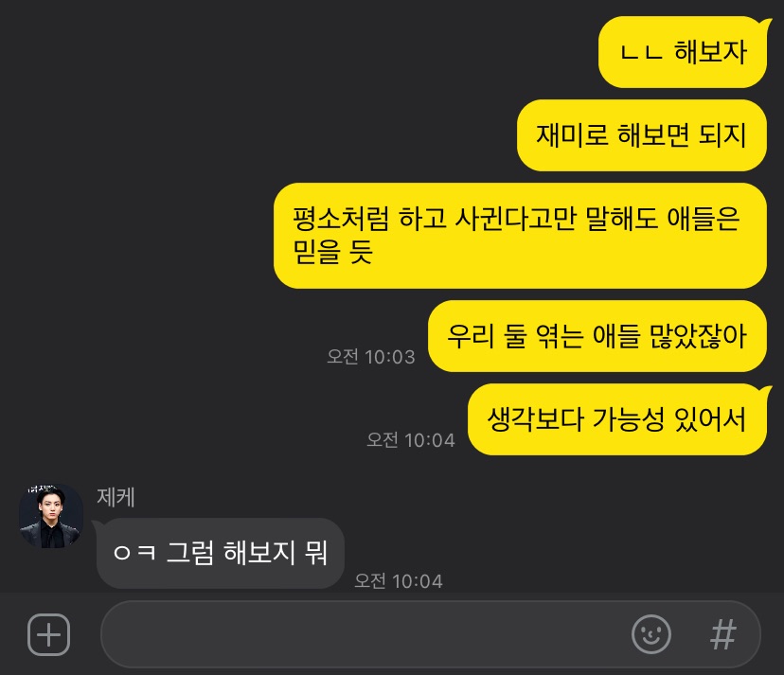Select the '생각보다 가능성 있어서' message bubble
Screen dimensions: 784x675
617,419
